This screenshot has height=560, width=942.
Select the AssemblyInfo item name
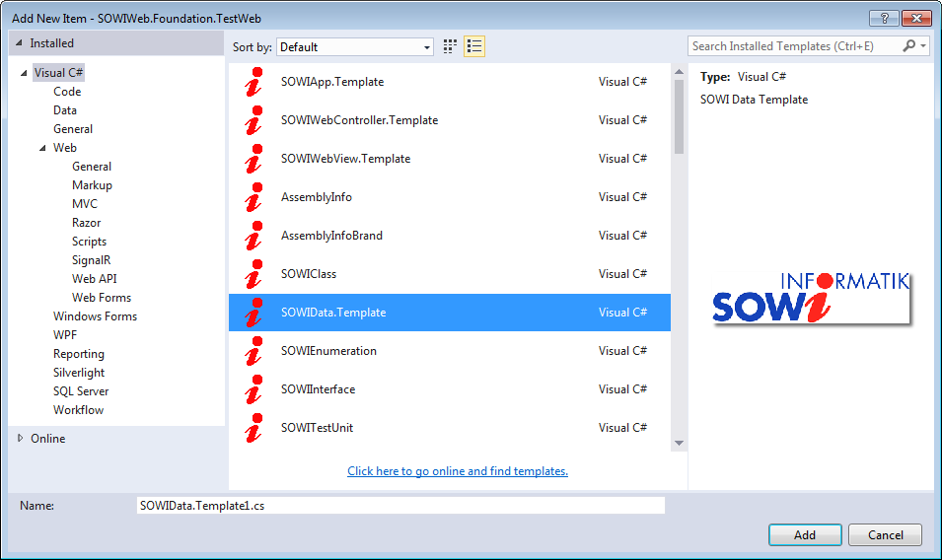316,197
